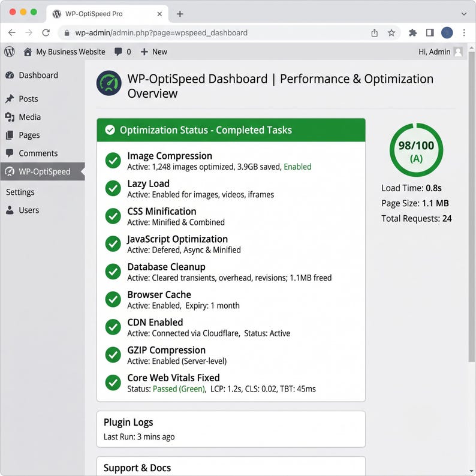Reload the current page

(x=46, y=32)
